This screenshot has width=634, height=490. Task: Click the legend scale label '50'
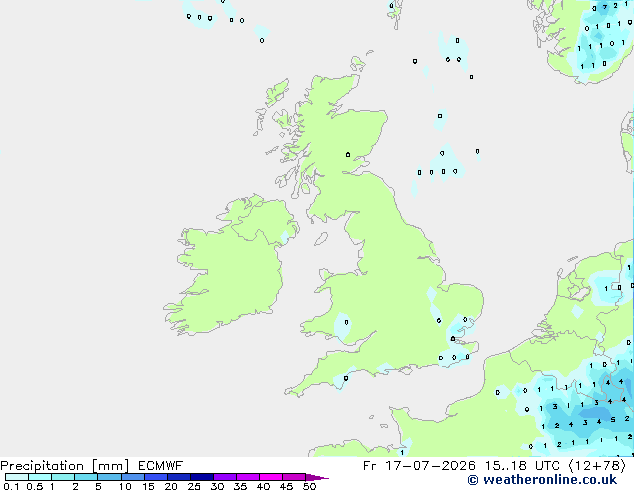tap(309, 486)
